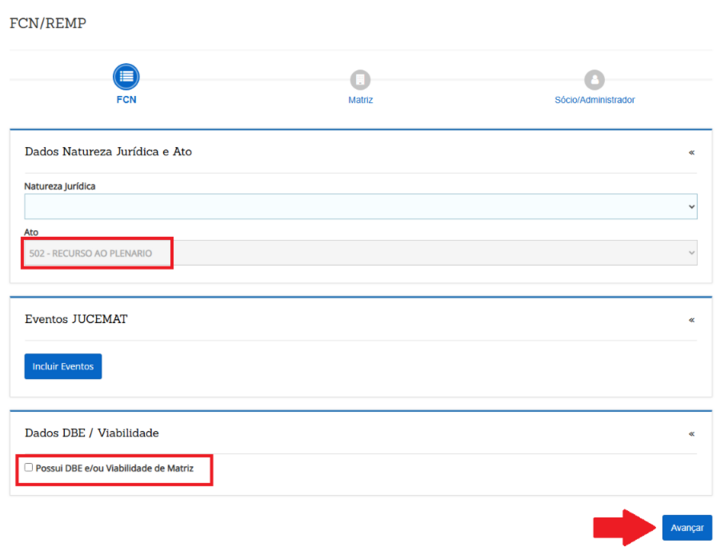The image size is (720, 547).
Task: Click the Avançar button
Action: tap(686, 527)
